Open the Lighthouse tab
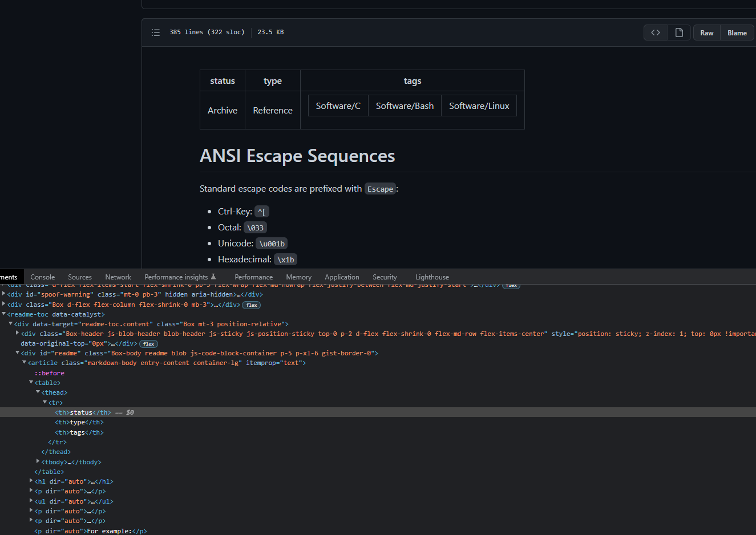This screenshot has height=535, width=756. pos(432,277)
